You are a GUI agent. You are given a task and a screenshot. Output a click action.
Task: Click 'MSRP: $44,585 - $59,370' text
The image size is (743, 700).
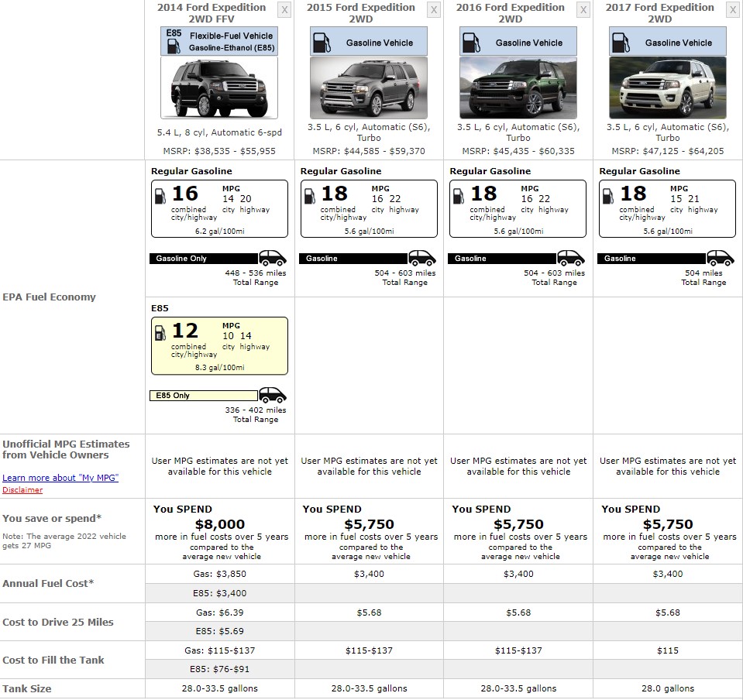pyautogui.click(x=369, y=151)
